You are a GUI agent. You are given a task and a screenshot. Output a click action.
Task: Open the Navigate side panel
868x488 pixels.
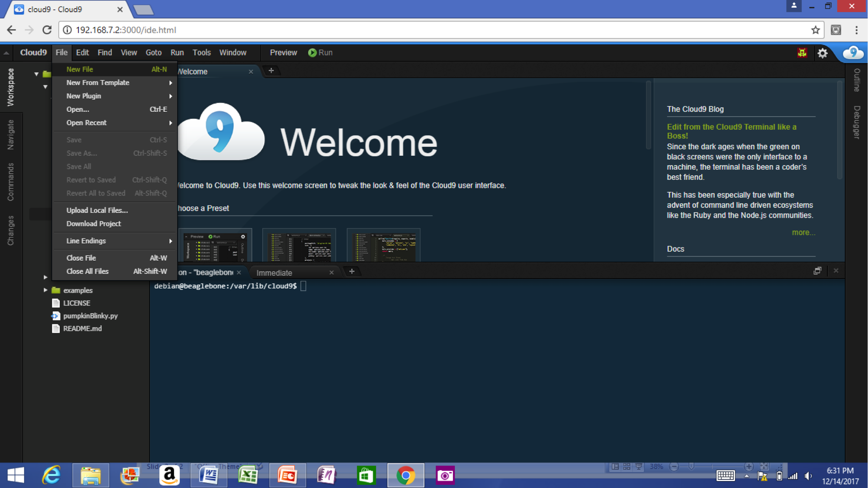[11, 135]
